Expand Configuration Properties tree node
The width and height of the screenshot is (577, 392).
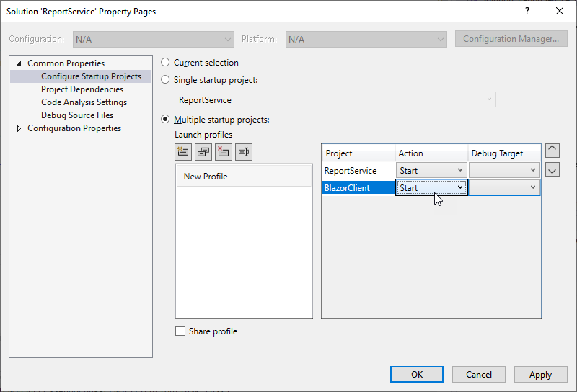(19, 129)
